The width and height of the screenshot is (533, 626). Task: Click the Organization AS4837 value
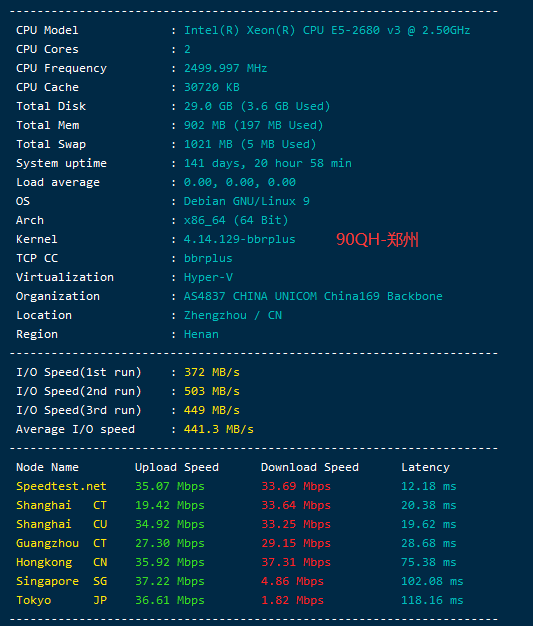coord(313,296)
